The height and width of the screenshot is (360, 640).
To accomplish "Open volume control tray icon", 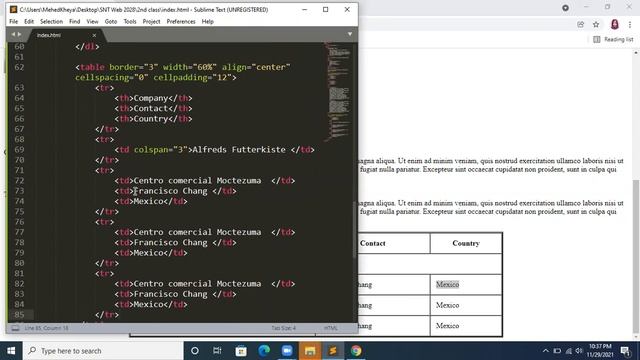I will pos(579,351).
